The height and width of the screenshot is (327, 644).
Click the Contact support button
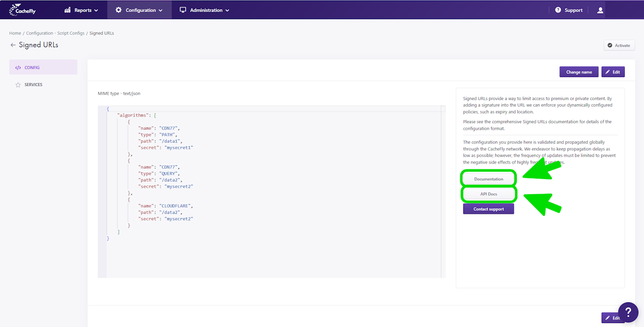click(x=489, y=209)
